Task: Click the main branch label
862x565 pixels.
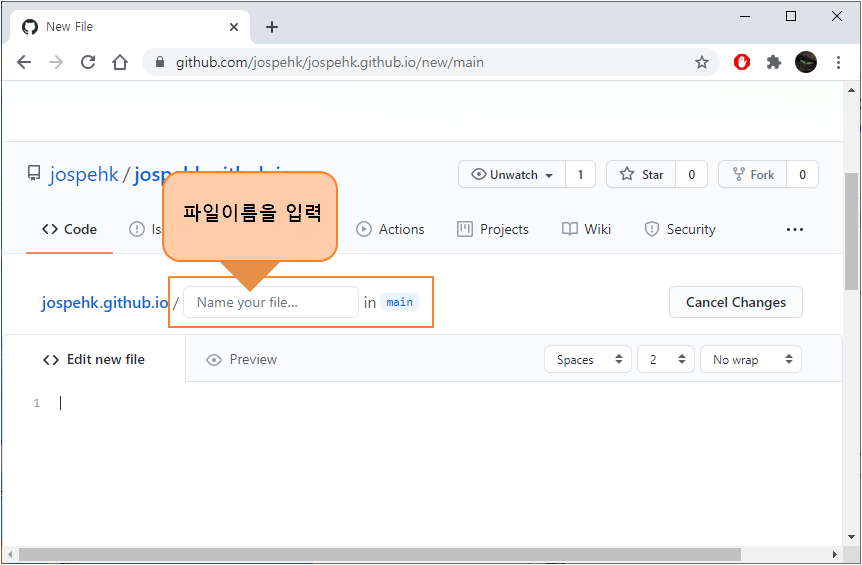Action: tap(399, 302)
